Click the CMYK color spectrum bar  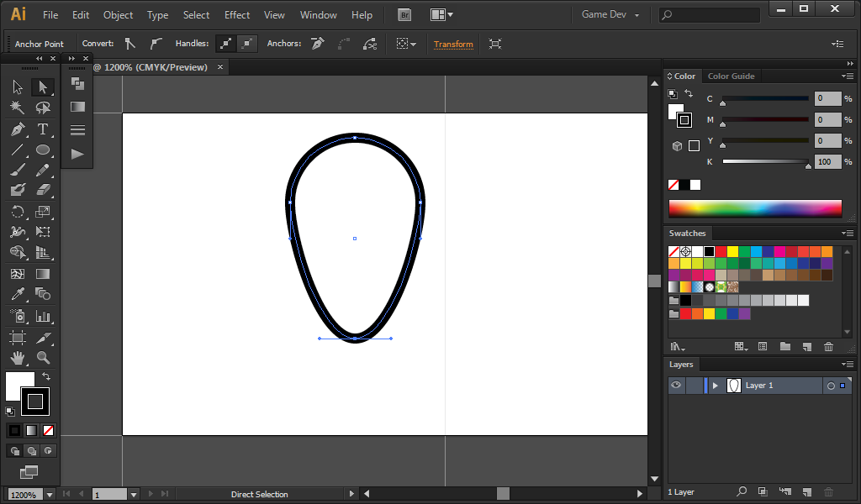click(x=754, y=208)
